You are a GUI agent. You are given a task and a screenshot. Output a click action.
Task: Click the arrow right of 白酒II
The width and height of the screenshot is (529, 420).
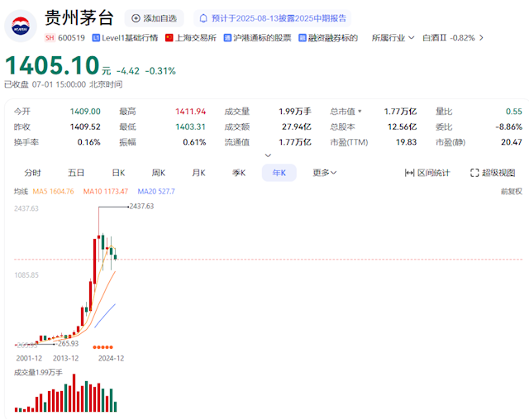(481, 38)
